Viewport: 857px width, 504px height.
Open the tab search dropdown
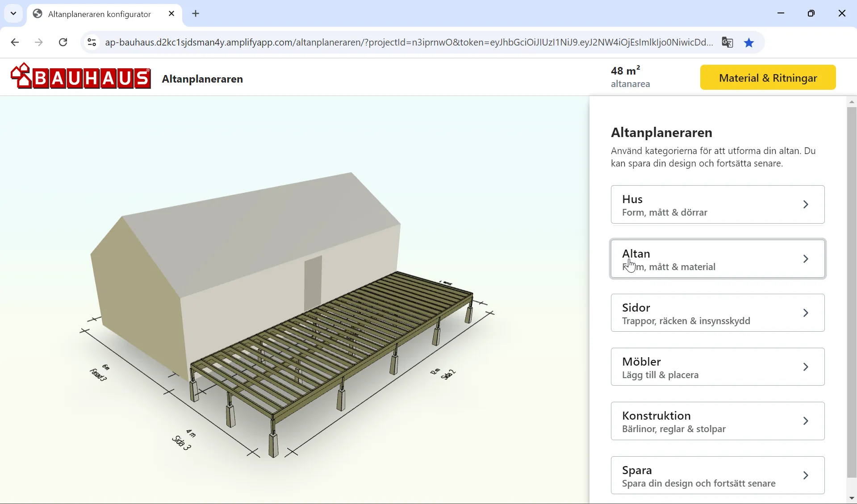[13, 13]
